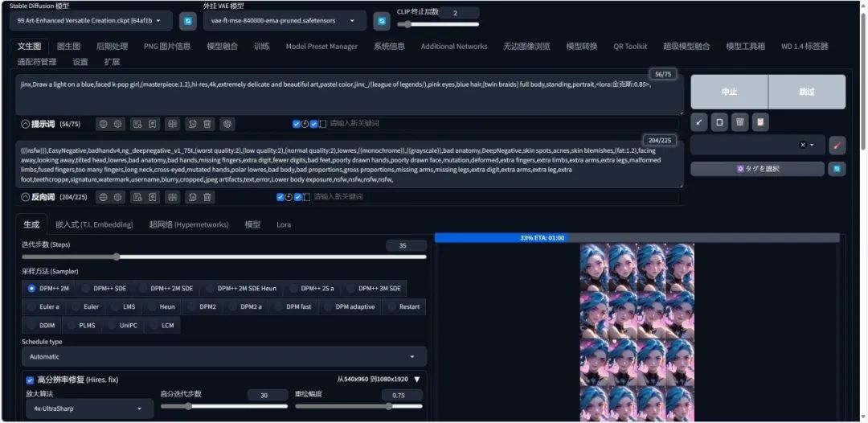Click the history list icon in 反向词 toolbar
The image size is (868, 423).
(137, 197)
